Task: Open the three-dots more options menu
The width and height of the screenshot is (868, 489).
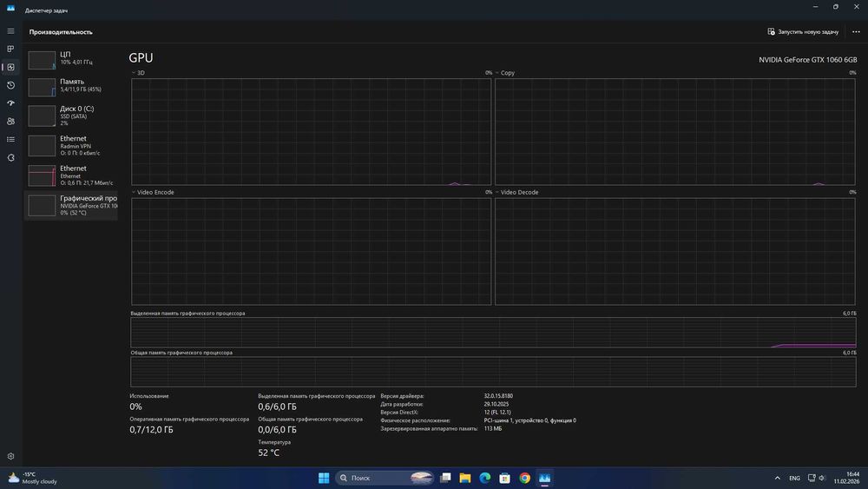Action: (856, 31)
